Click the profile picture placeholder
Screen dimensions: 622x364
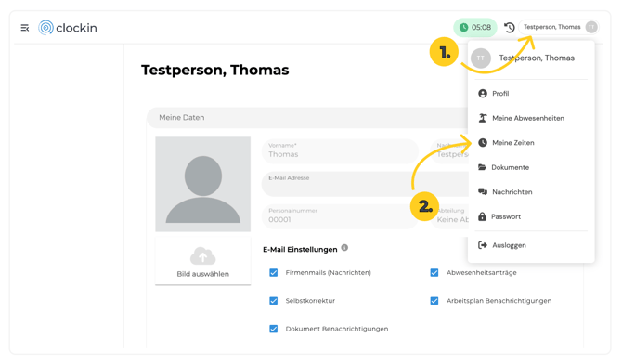tap(202, 184)
